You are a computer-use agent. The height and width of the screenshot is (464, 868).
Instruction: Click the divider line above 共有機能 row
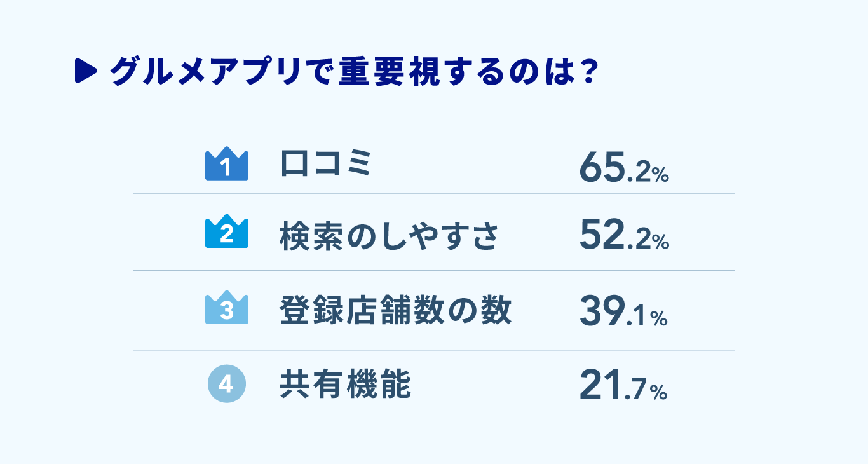click(x=433, y=351)
